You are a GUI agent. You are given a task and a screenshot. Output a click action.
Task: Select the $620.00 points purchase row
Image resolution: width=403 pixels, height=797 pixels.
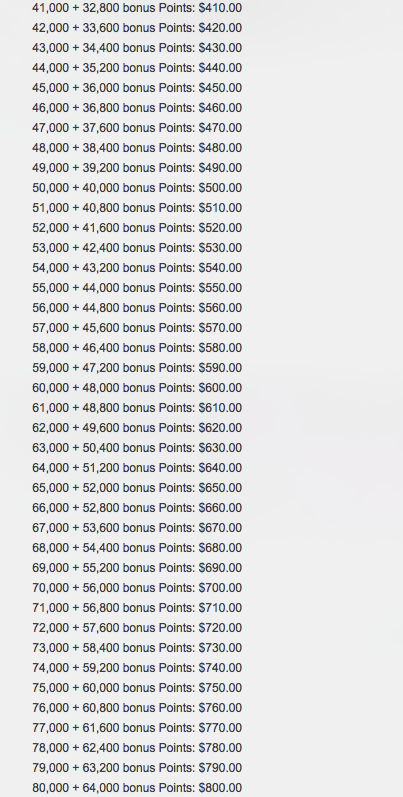[x=137, y=428]
